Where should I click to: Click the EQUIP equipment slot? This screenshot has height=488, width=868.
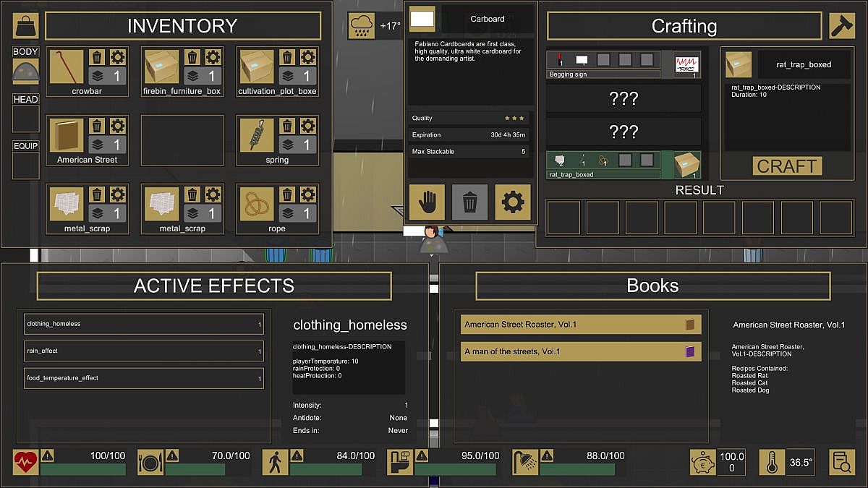pyautogui.click(x=26, y=166)
